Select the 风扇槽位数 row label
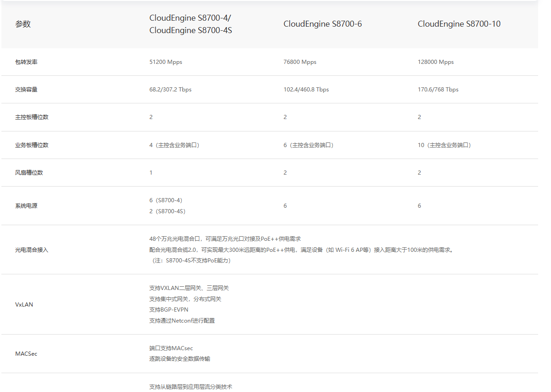 click(x=29, y=173)
